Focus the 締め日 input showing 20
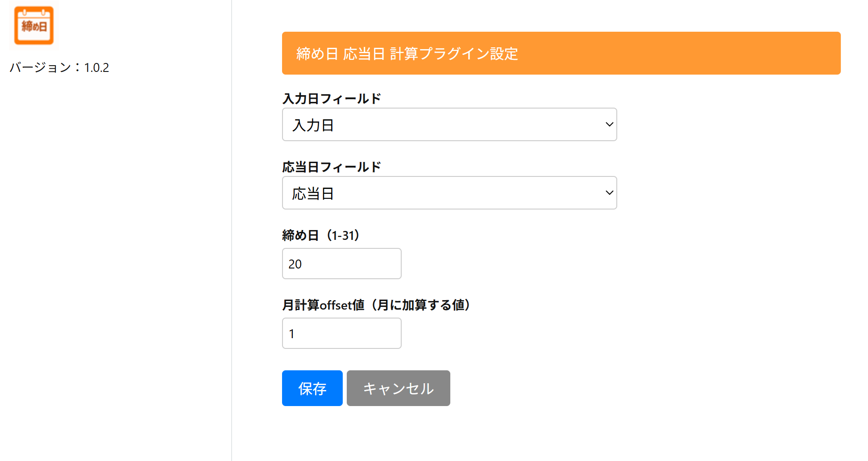This screenshot has height=461, width=868. [341, 264]
